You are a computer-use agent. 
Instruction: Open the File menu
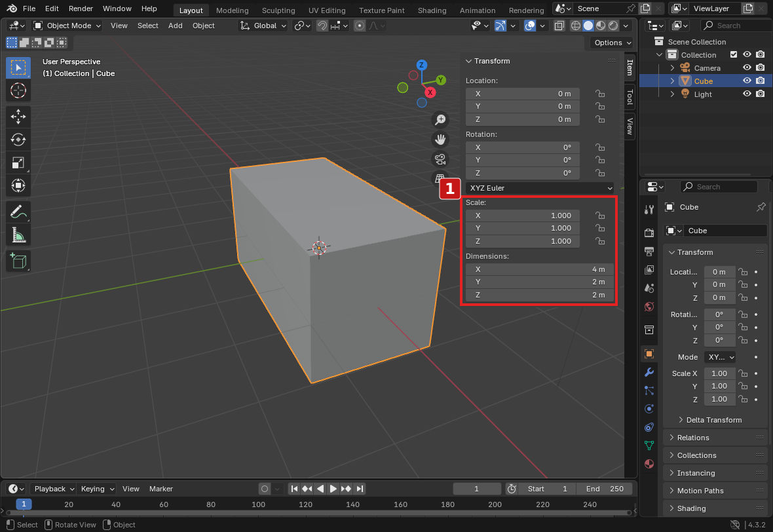click(29, 9)
